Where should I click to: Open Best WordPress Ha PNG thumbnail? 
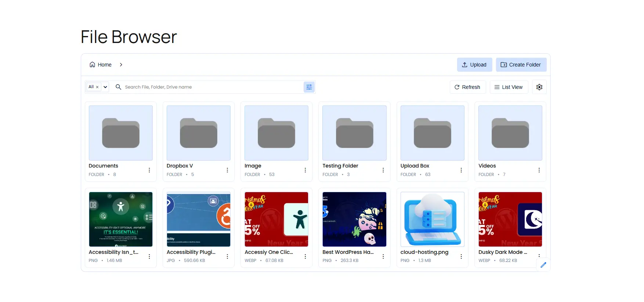pos(354,219)
